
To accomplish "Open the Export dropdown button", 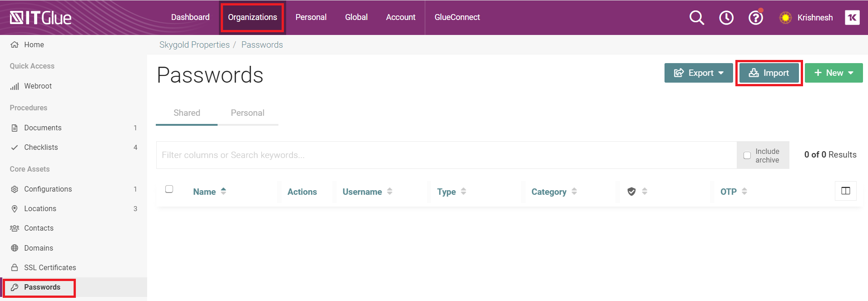I will click(699, 73).
